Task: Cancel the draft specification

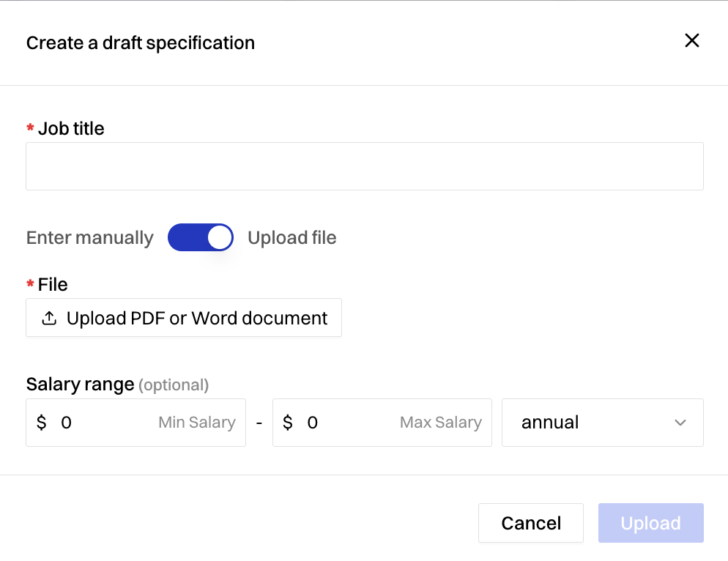Action: click(531, 523)
